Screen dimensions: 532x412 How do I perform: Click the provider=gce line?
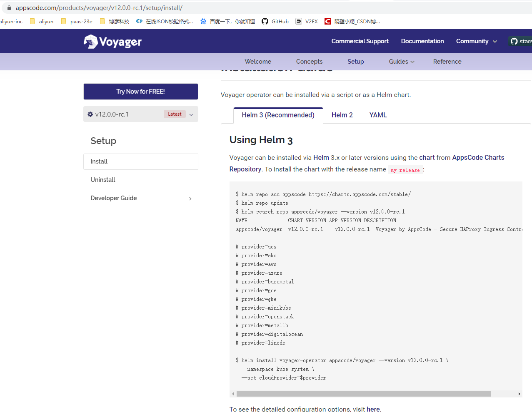coord(256,290)
